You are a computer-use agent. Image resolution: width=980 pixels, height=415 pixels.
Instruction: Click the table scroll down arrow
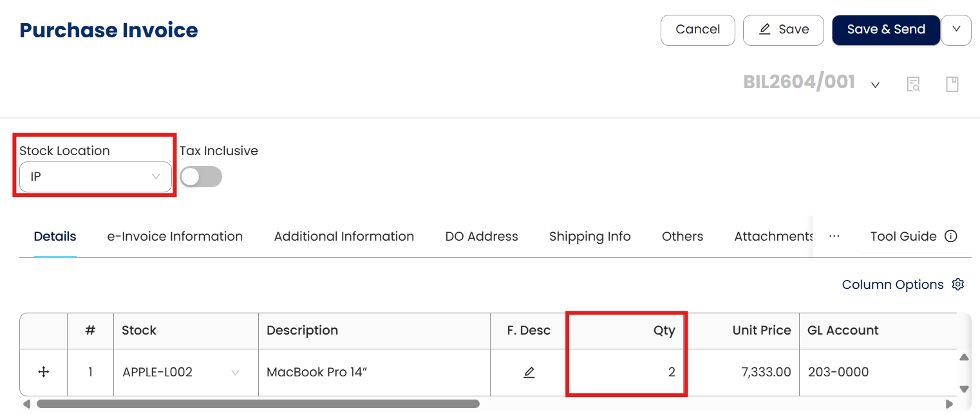coord(964,389)
